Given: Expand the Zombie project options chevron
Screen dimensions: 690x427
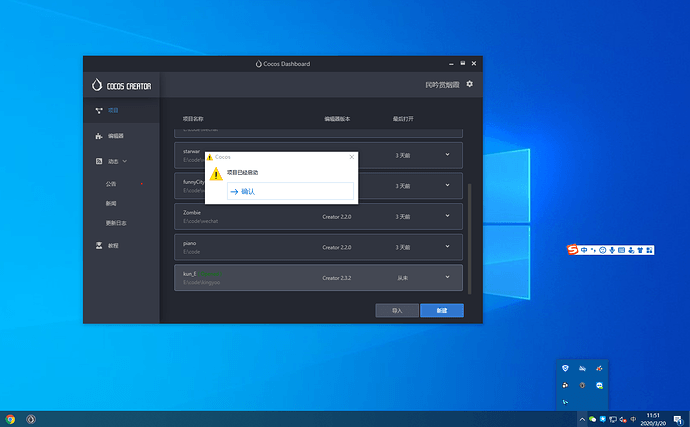Looking at the screenshot, I should tap(448, 216).
